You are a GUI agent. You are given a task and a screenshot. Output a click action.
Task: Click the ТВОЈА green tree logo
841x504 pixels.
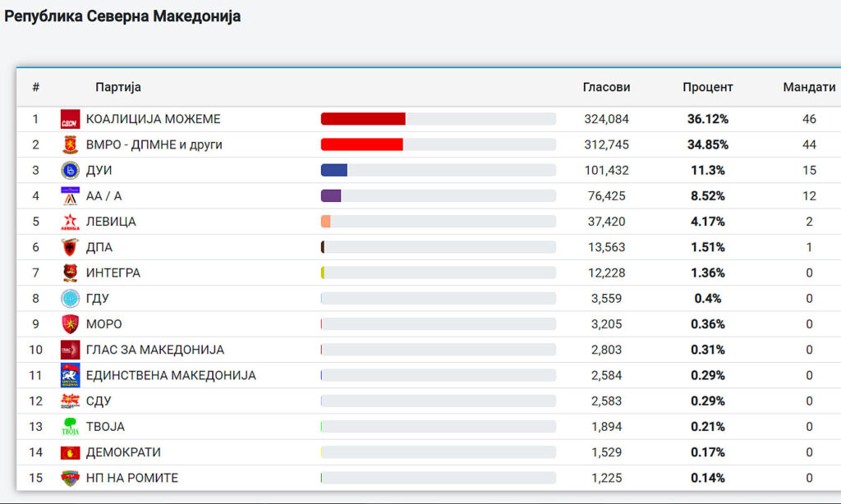click(x=70, y=427)
